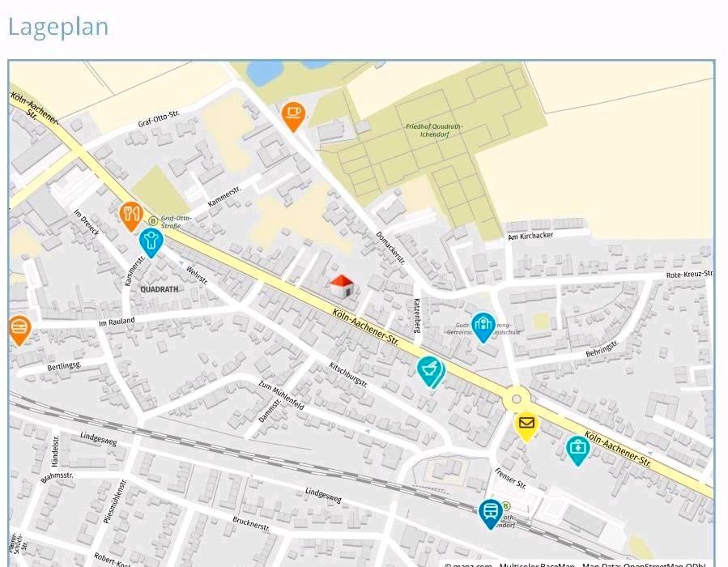Click the teal mortar pharmacy marker

(x=430, y=369)
